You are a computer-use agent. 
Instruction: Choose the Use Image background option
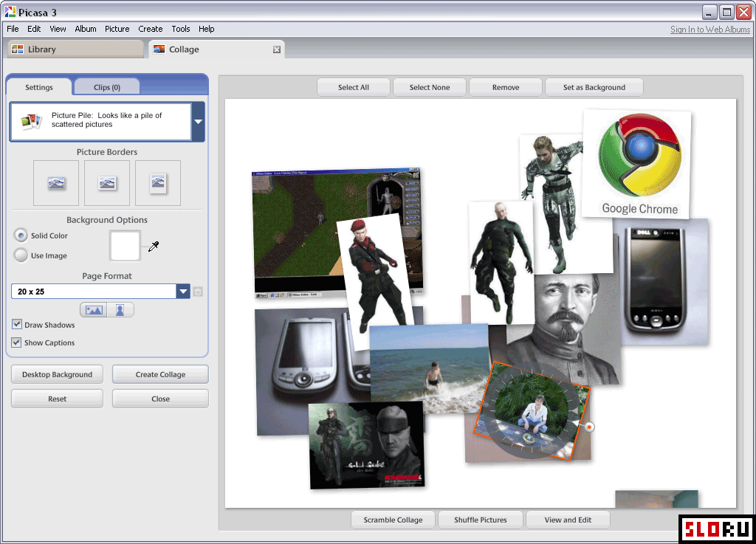click(21, 255)
